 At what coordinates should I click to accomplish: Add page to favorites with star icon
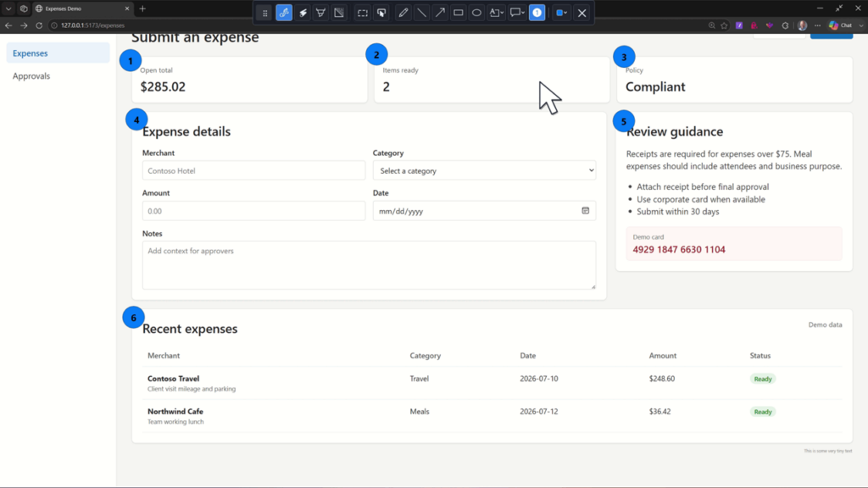tap(724, 25)
